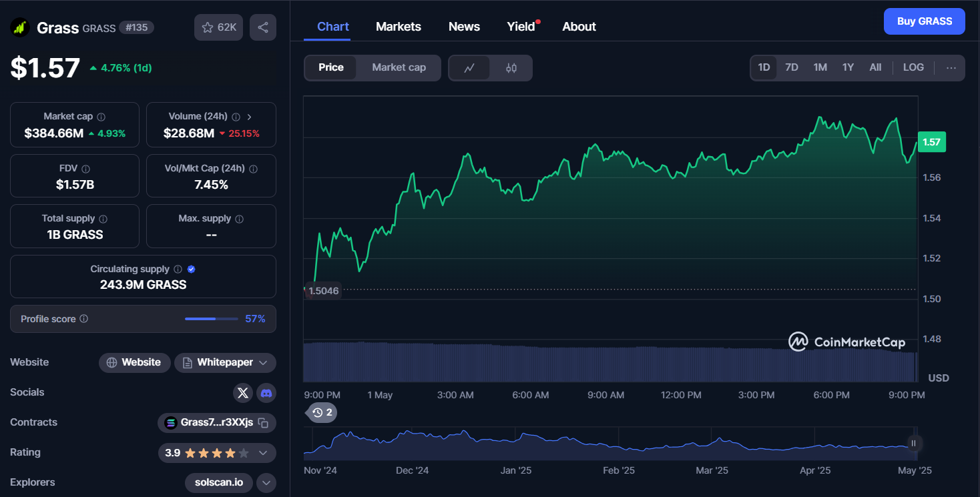Open the chart more options ellipsis
Viewport: 980px width, 497px height.
pos(951,67)
